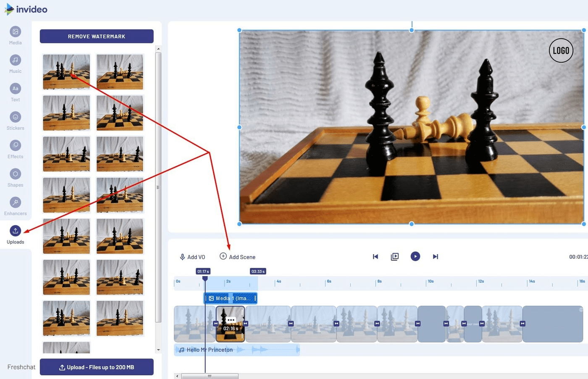The image size is (588, 379).
Task: Select the first uploaded chess thumbnail
Action: [66, 71]
